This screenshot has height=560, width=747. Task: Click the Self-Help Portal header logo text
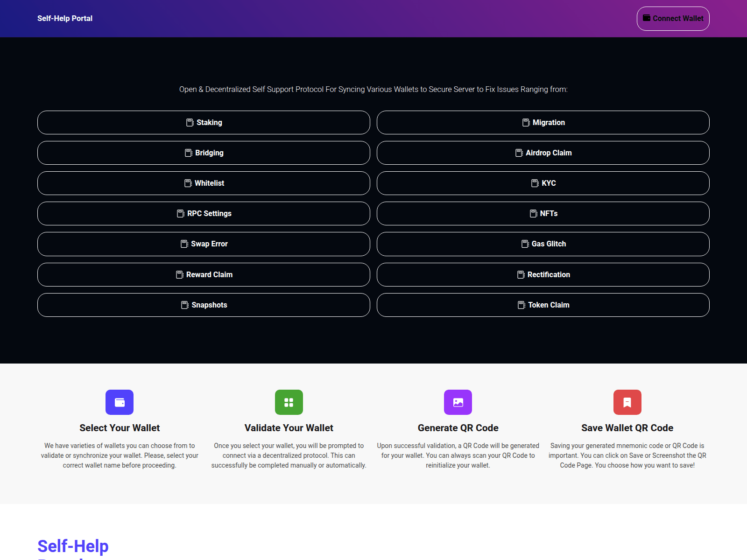coord(65,19)
